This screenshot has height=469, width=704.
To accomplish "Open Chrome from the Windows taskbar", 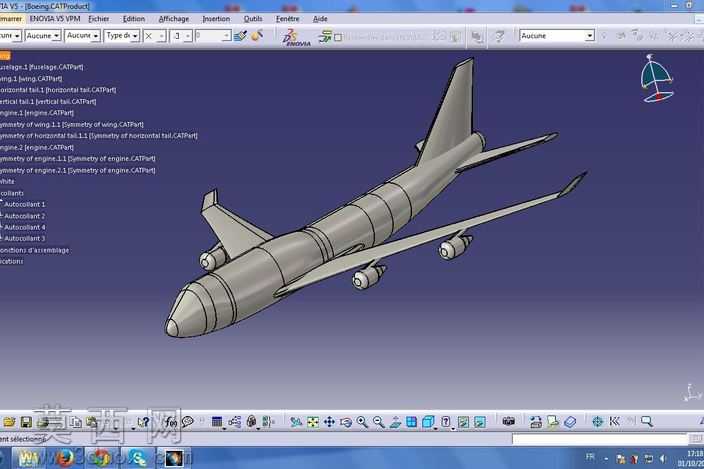I will tap(100, 458).
